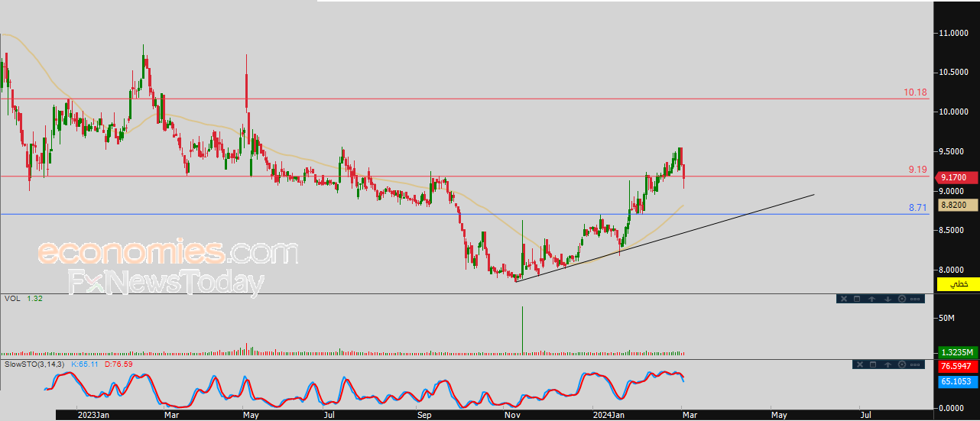
Task: Open SlowSTO indicator settings gear
Action: point(901,364)
